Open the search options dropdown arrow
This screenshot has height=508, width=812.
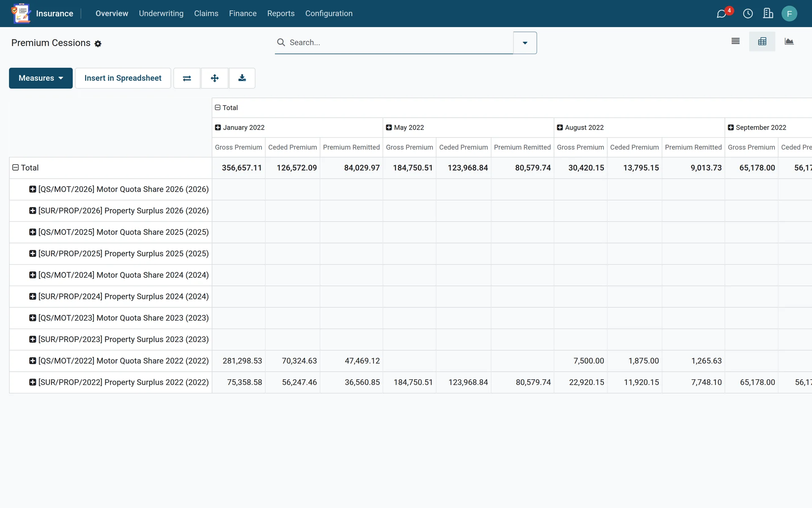(525, 43)
